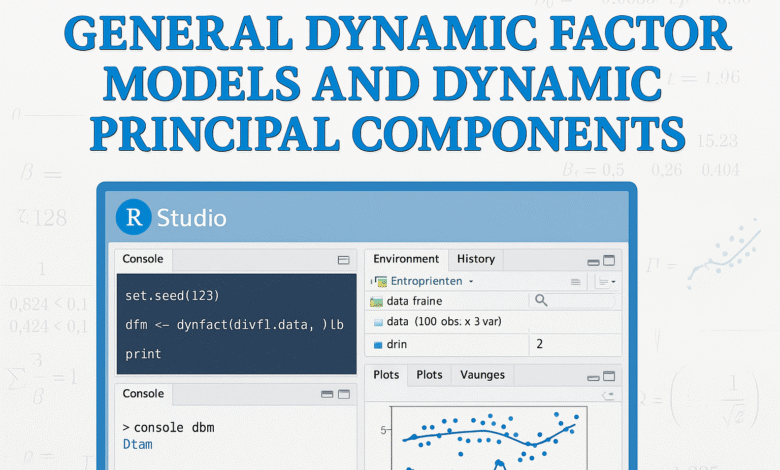Click the data row table icon
780x470 pixels.
tap(378, 322)
